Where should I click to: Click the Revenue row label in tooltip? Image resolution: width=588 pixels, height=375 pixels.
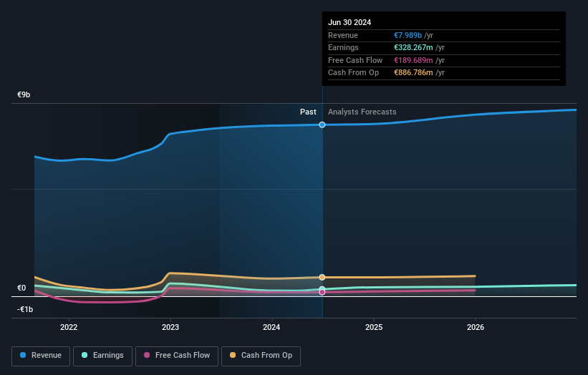tap(343, 35)
